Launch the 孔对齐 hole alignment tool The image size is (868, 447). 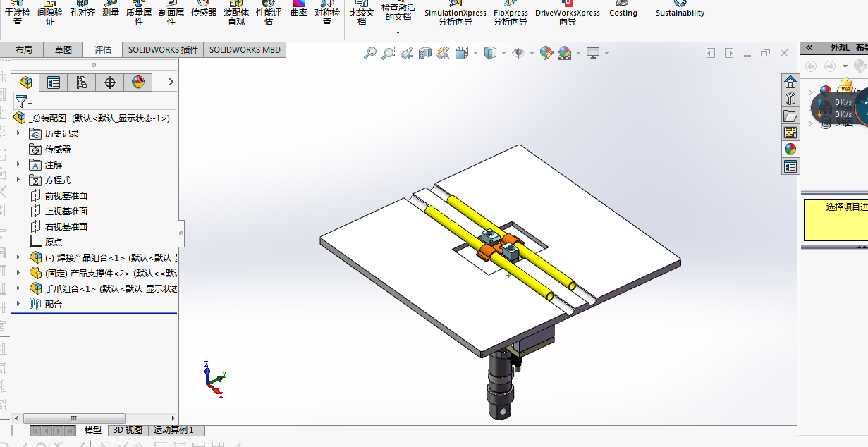tap(82, 9)
